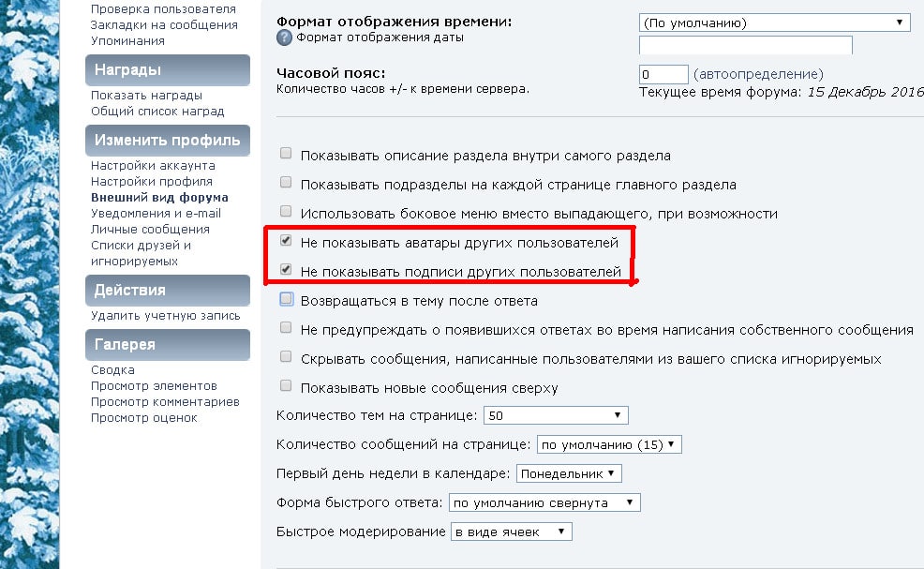This screenshot has height=569, width=924.
Task: Check Скрывать сообщения из списка игнорируемых
Action: 286,356
